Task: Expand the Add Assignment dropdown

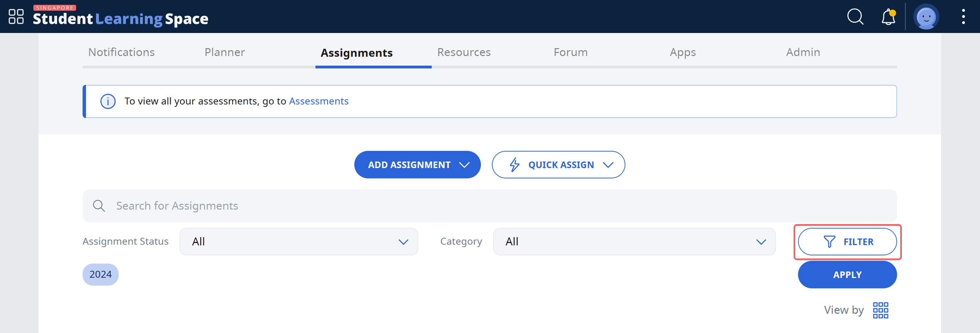Action: pyautogui.click(x=417, y=165)
